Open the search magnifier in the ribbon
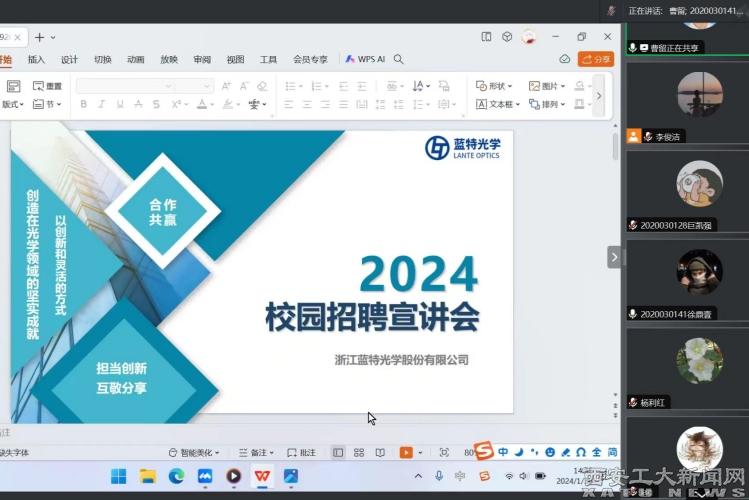749x500 pixels. tap(399, 59)
